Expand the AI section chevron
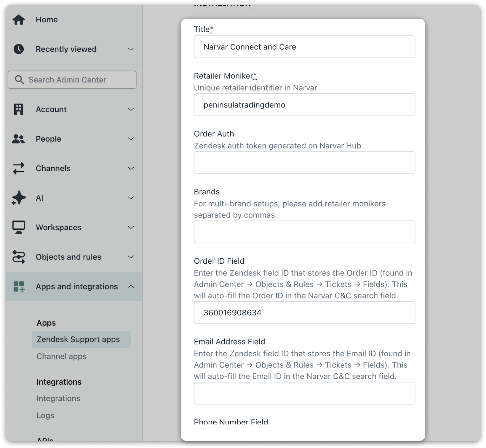This screenshot has width=486, height=448. click(131, 198)
